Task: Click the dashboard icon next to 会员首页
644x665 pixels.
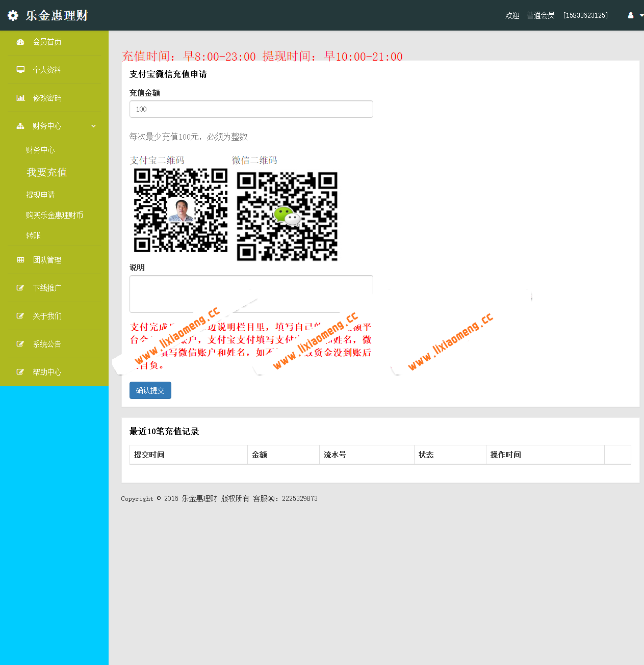Action: [20, 42]
